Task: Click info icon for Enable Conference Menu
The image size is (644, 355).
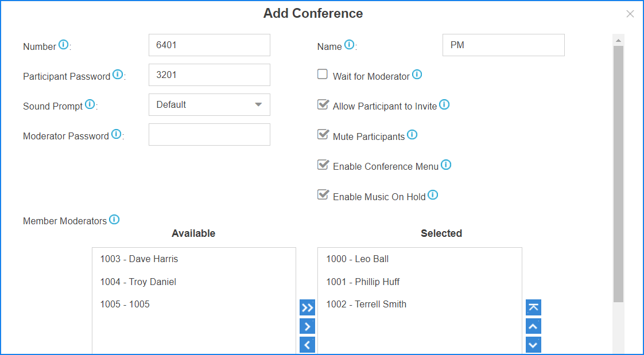Action: click(x=445, y=165)
